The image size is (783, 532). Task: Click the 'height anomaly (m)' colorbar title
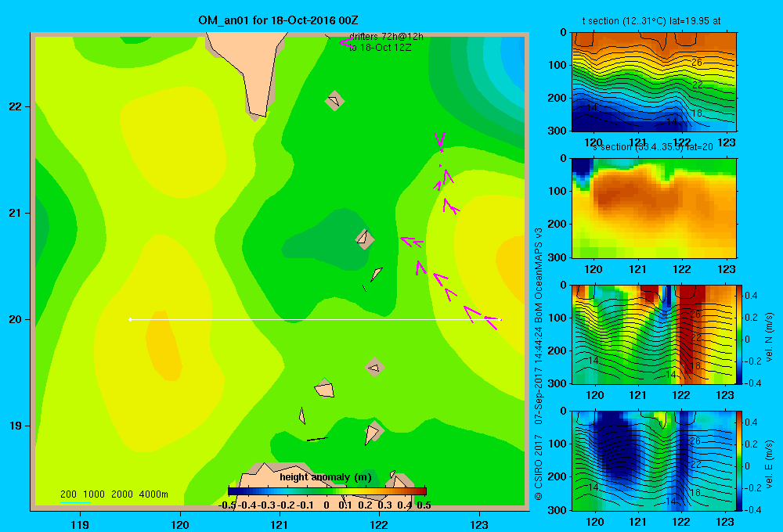pyautogui.click(x=326, y=477)
